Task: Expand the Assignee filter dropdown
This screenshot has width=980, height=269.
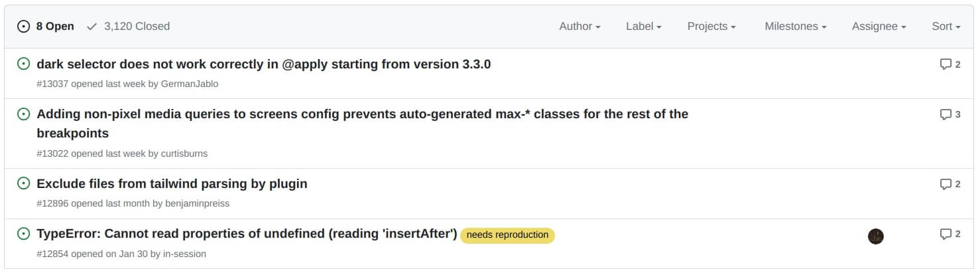Action: (x=879, y=27)
